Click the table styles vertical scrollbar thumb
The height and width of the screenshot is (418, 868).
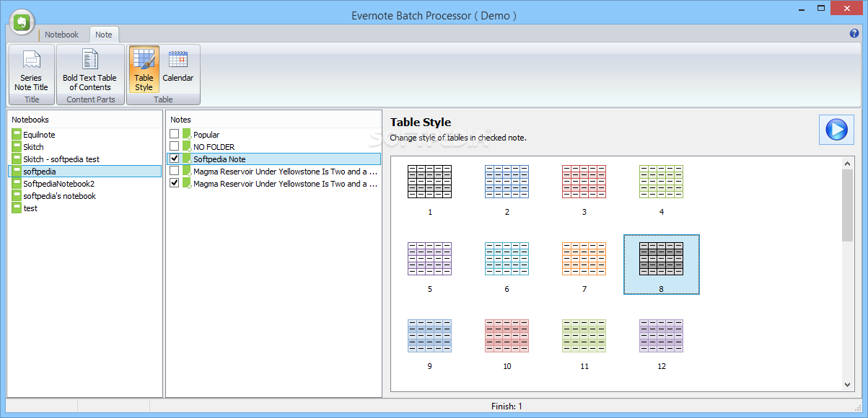(x=848, y=205)
